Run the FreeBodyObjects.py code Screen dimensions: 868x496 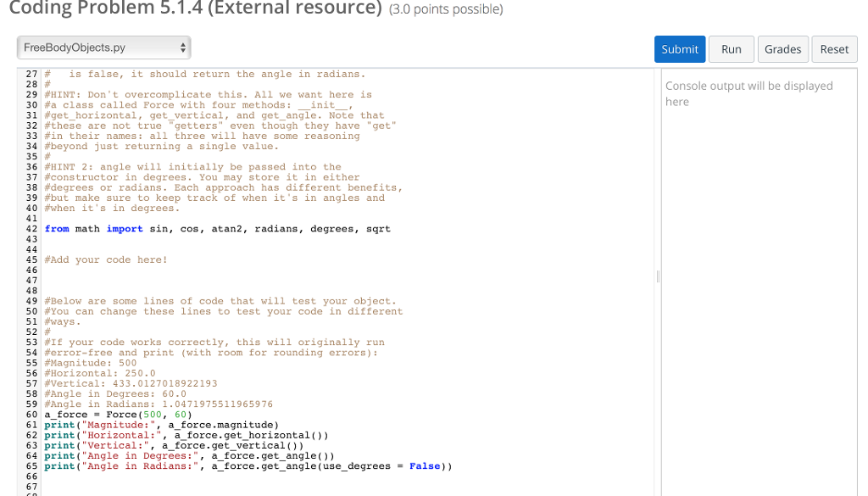(x=731, y=49)
